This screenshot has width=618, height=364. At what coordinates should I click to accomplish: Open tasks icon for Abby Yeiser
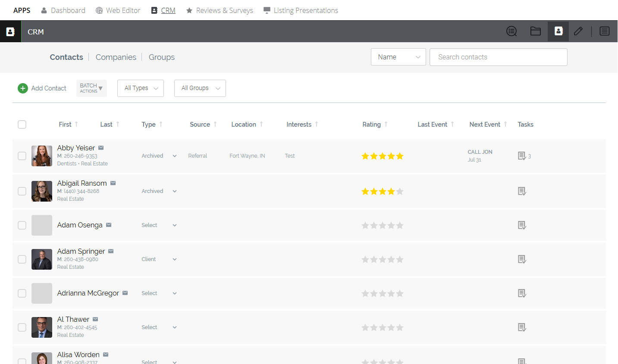coord(522,156)
